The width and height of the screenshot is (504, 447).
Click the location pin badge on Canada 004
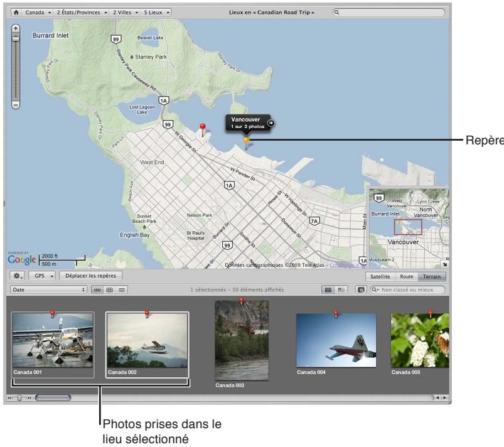point(336,314)
